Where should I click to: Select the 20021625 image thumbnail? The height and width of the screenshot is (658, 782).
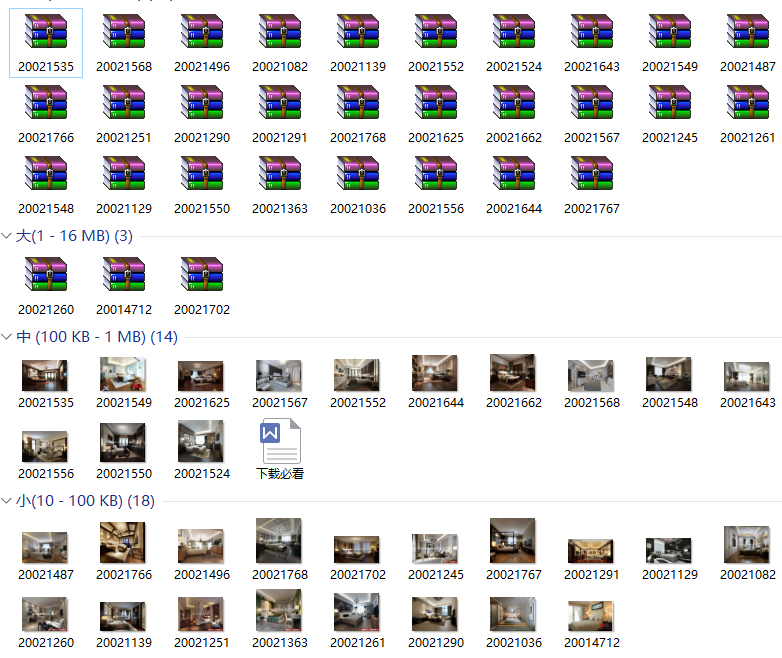pos(200,376)
